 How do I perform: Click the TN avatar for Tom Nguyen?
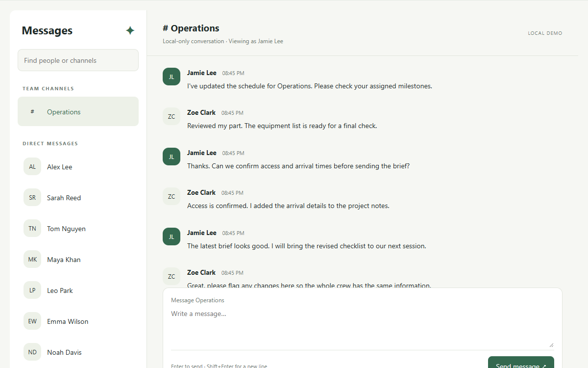click(32, 228)
